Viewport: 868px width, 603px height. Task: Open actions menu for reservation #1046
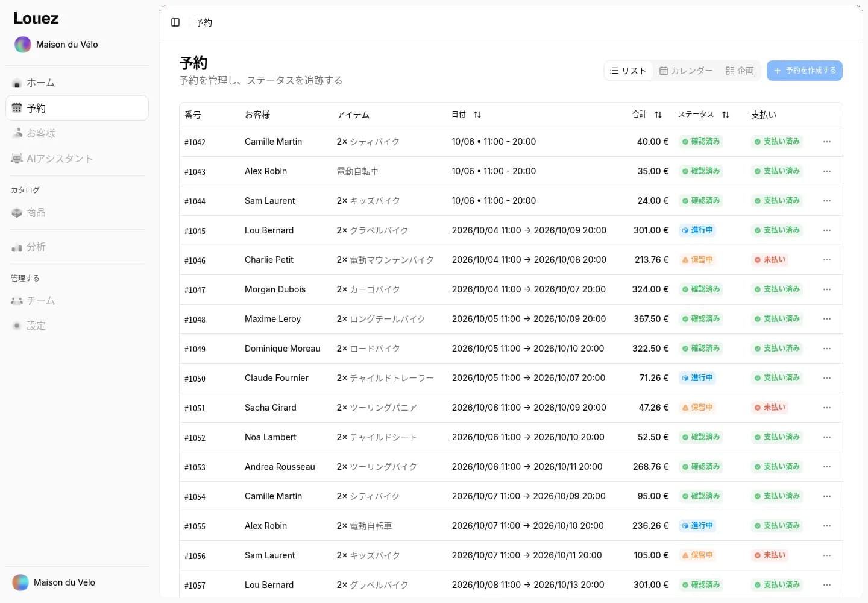827,260
